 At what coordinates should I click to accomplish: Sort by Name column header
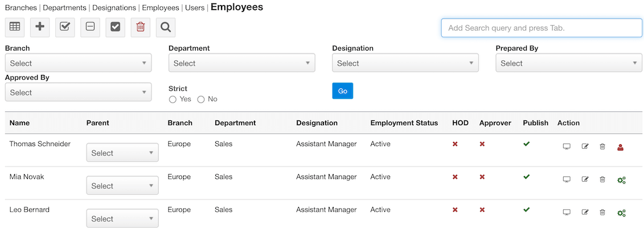pos(20,123)
